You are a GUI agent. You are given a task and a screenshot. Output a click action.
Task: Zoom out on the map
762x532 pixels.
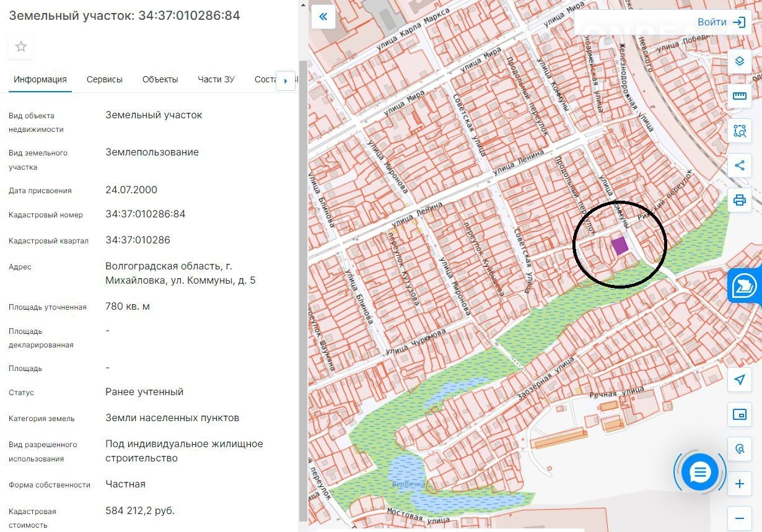[x=739, y=518]
